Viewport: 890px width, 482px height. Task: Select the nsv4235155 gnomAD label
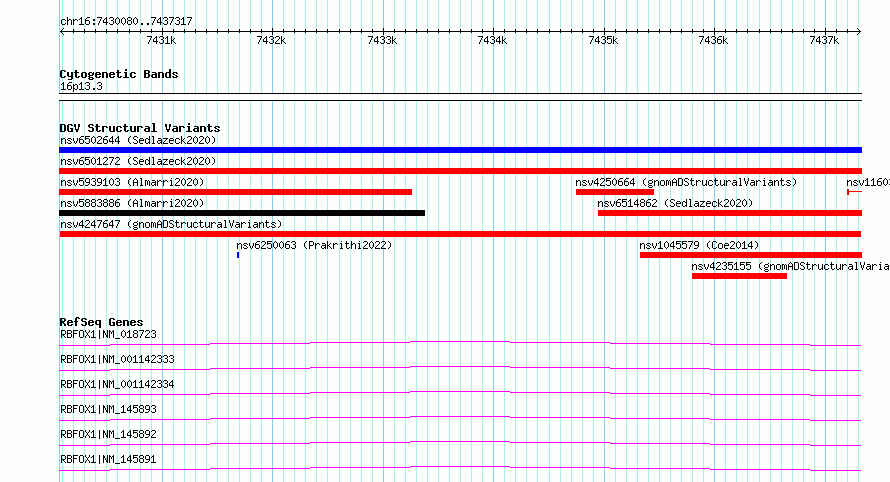(x=790, y=266)
